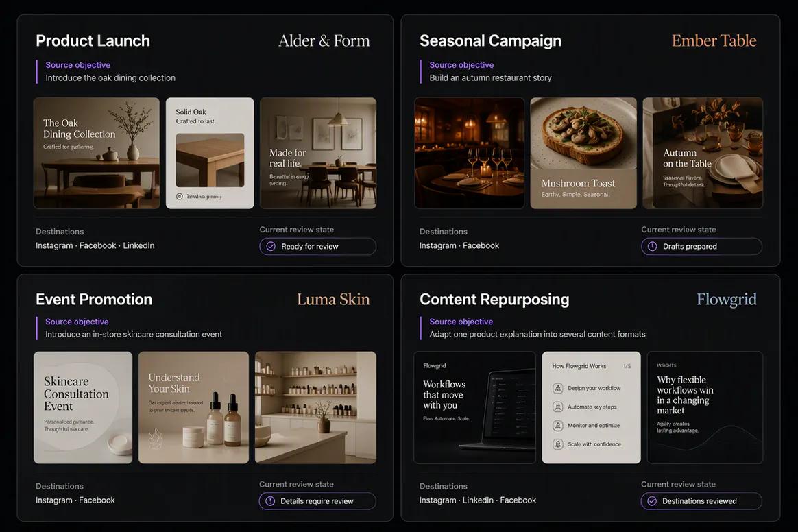Open the skincare store shelves thumbnail

click(x=315, y=407)
